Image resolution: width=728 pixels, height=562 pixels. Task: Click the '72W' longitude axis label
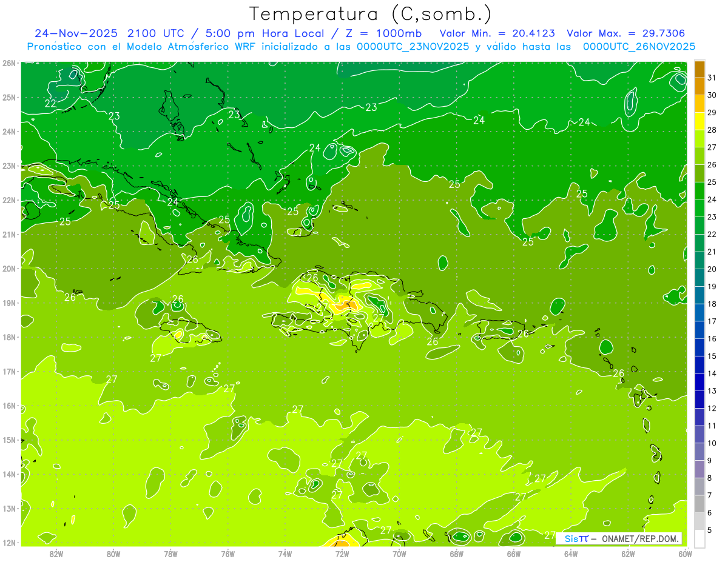[x=342, y=554]
